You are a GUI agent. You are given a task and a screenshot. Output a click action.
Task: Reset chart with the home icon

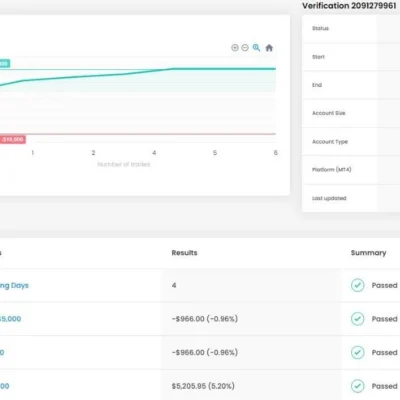(269, 48)
